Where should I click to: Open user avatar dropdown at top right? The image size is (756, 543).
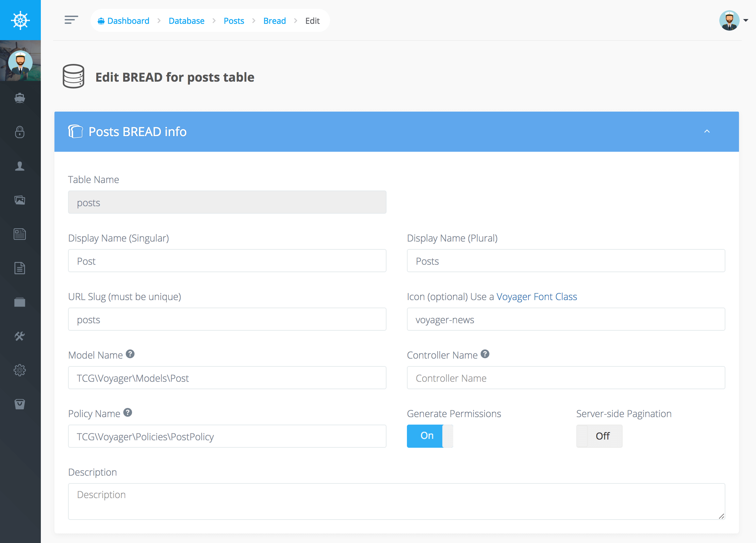pyautogui.click(x=733, y=20)
